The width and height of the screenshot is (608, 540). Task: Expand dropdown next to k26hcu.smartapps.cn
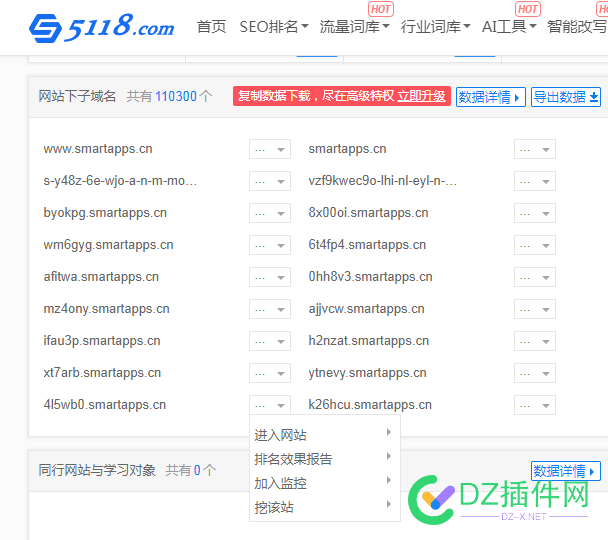pyautogui.click(x=535, y=405)
